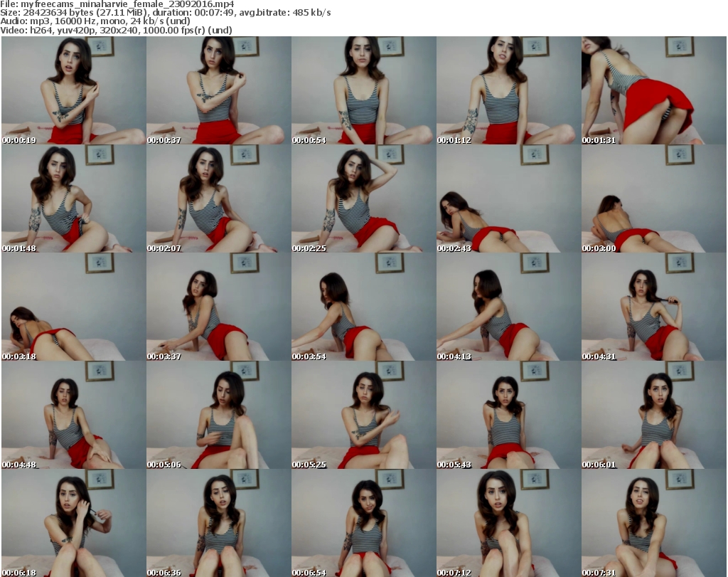Open the 00:07:12 frame
Image resolution: width=728 pixels, height=577 pixels.
508,523
